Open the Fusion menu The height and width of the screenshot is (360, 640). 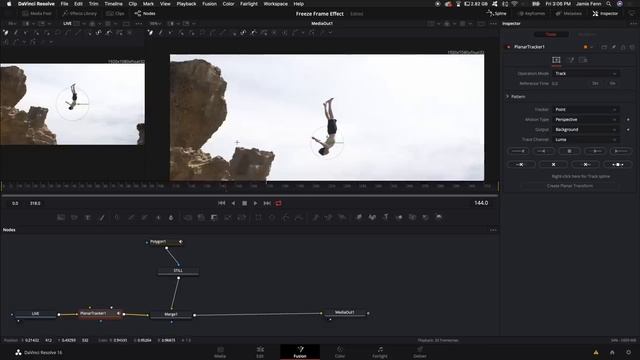pyautogui.click(x=209, y=4)
